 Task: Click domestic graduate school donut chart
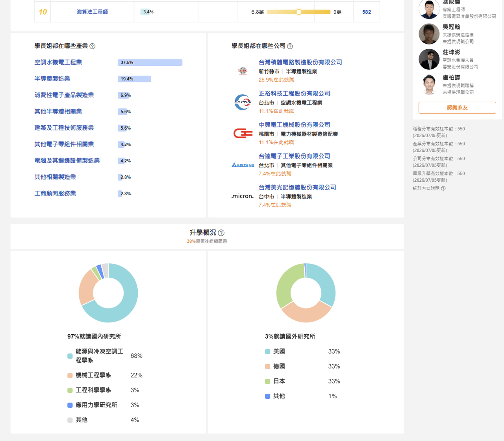click(108, 293)
